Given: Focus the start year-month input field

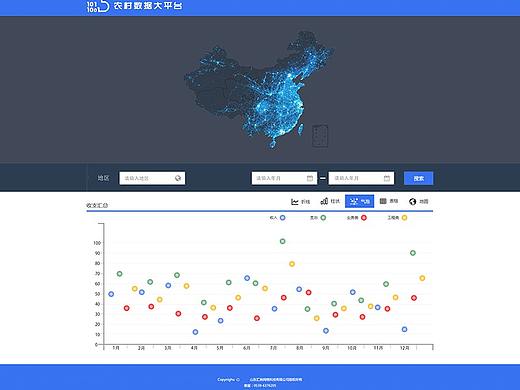Looking at the screenshot, I should [x=284, y=178].
